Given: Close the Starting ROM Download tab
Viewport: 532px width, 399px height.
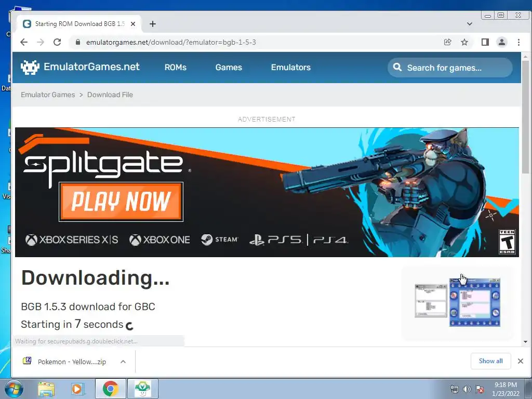Looking at the screenshot, I should click(x=133, y=24).
